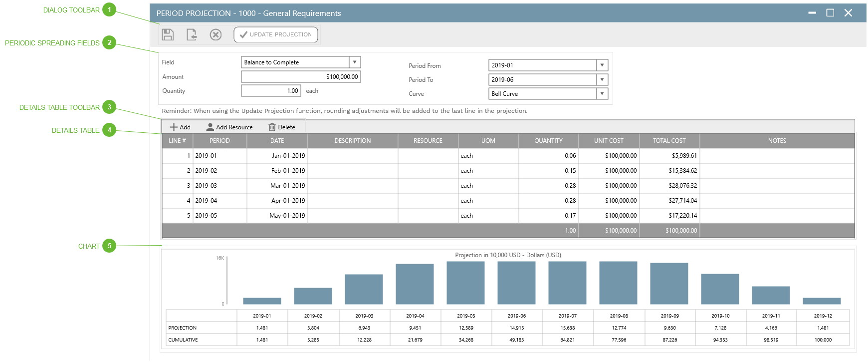The height and width of the screenshot is (362, 868).
Task: Click the circled X cancel icon
Action: tap(216, 34)
